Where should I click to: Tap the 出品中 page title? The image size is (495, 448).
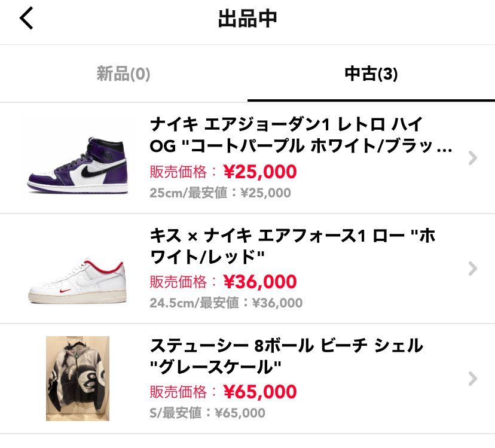247,19
